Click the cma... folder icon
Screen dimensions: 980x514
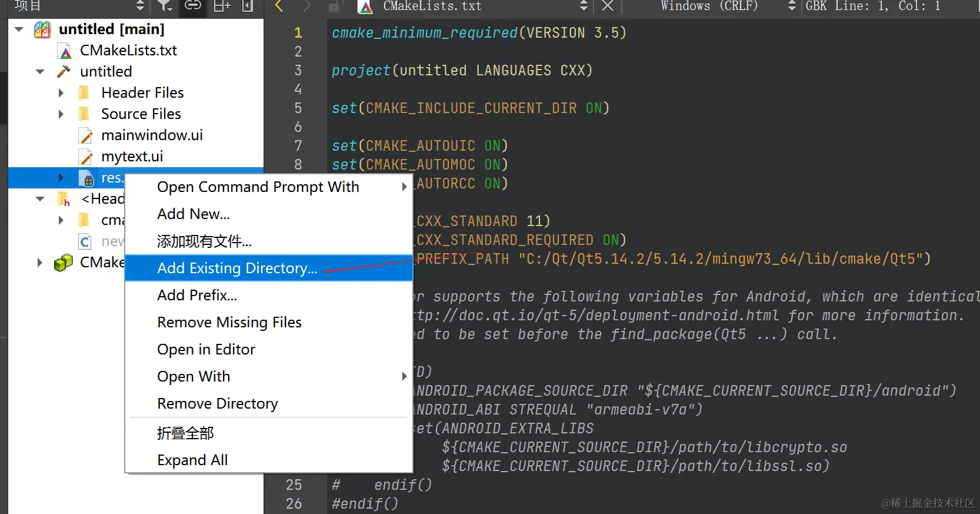click(x=85, y=220)
